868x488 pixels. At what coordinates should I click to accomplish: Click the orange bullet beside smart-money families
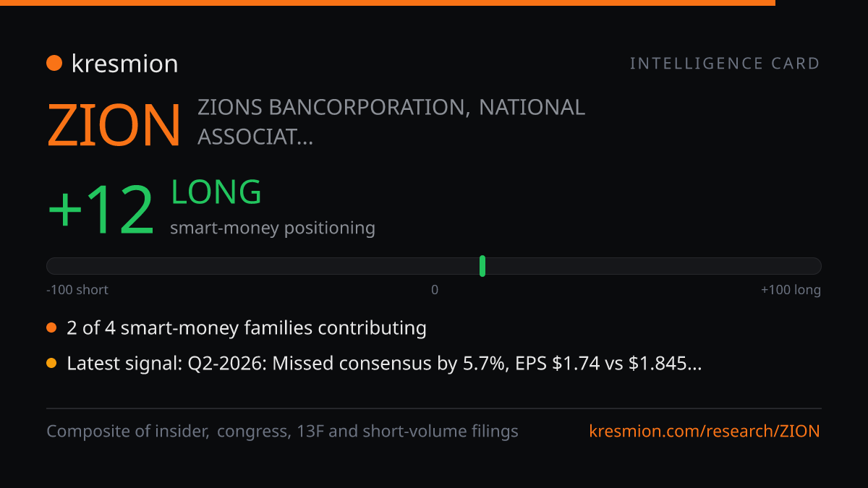(51, 328)
